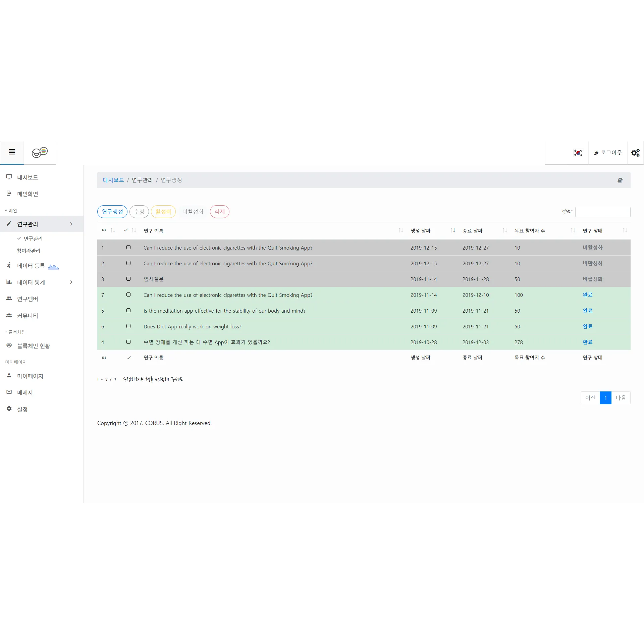Tick the checkbox for study row 7
This screenshot has width=644, height=644.
(128, 295)
